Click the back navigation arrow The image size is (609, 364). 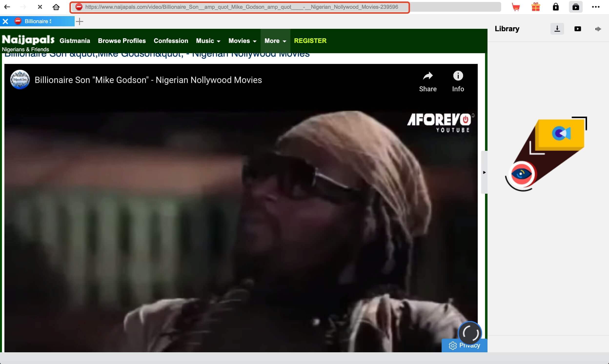click(7, 7)
